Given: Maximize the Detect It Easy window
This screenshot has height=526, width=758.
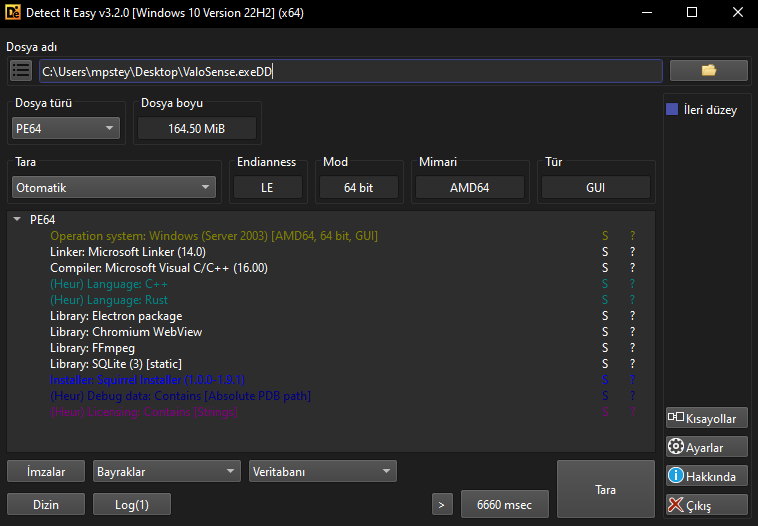Looking at the screenshot, I should [x=692, y=13].
